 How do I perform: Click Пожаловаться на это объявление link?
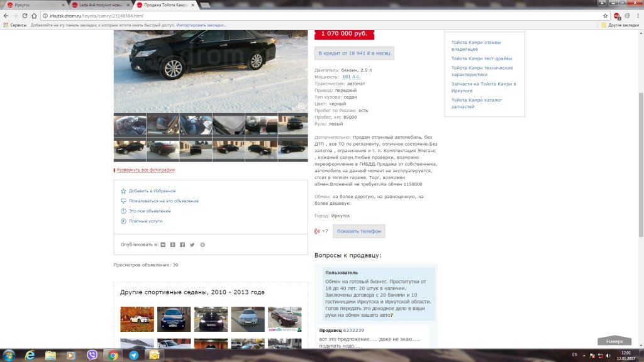coord(164,201)
